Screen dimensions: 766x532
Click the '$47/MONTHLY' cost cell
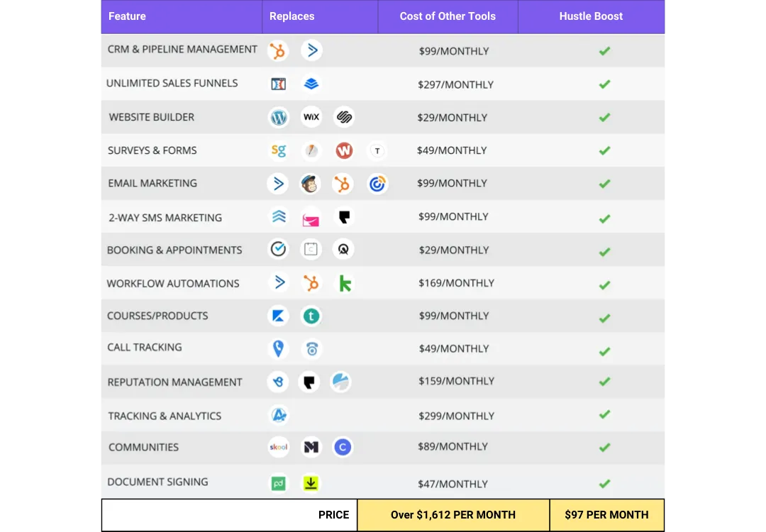453,484
